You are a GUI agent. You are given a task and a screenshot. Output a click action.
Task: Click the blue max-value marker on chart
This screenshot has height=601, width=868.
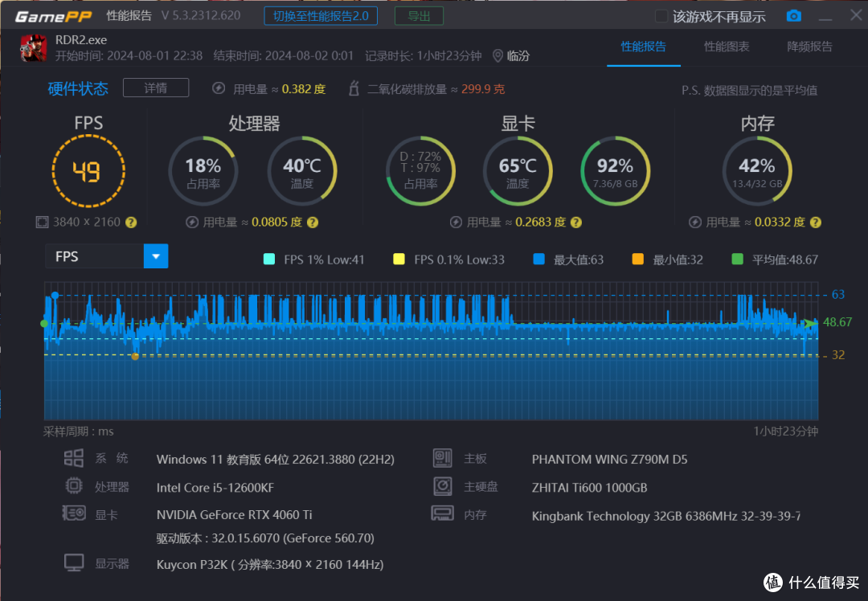pyautogui.click(x=55, y=296)
